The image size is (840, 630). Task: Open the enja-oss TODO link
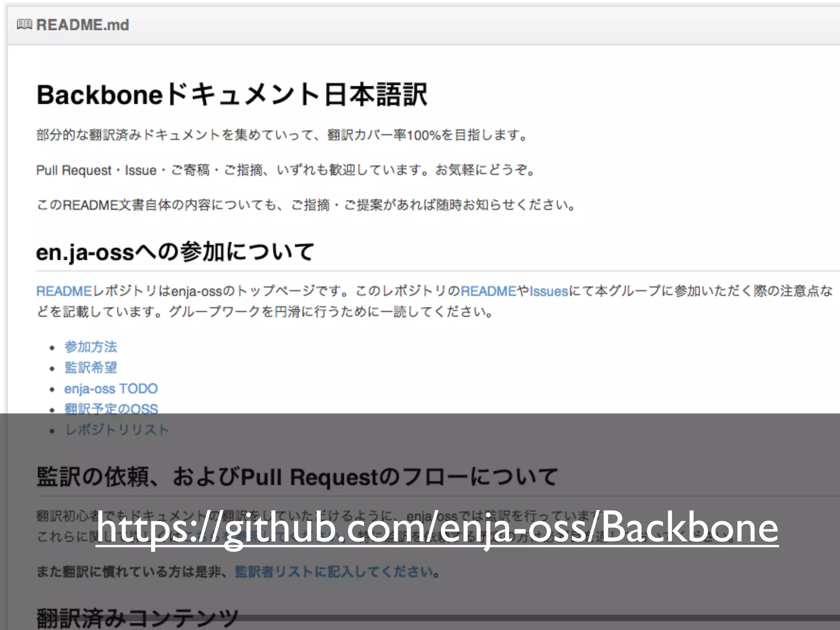click(111, 388)
